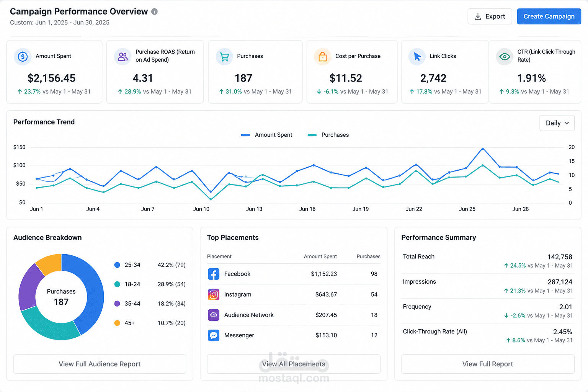
Task: Click the 4.31 Purchase ROAS value
Action: tap(143, 78)
